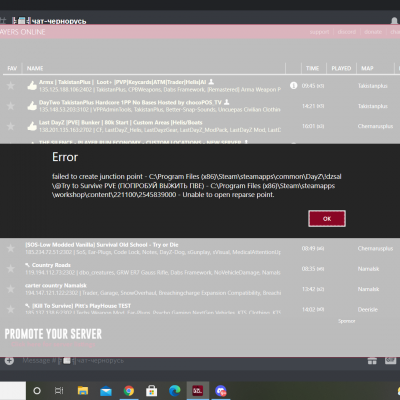Toggle favorite star for DayTwo TakistanPlus Hardcore
400x400 pixels.
(x=11, y=106)
